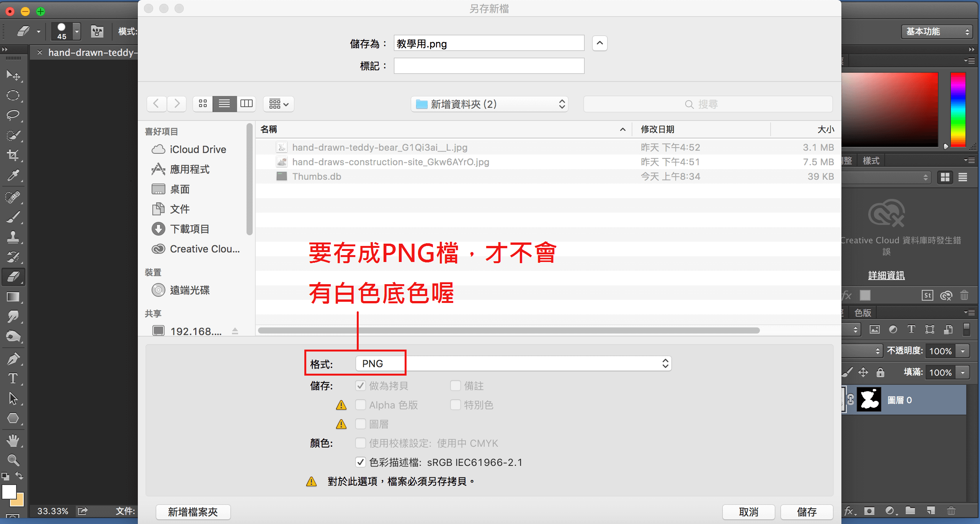Switch to the 色版 panel tab
The image size is (980, 524).
tap(862, 313)
